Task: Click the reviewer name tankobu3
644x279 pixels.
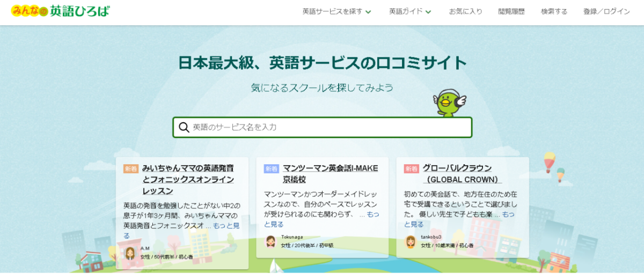Action: click(x=431, y=237)
